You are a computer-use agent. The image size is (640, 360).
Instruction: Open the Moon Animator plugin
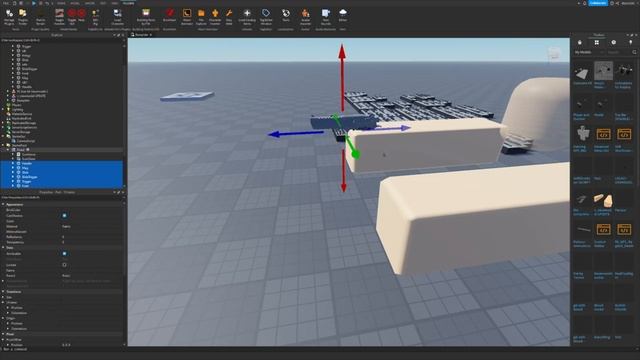[x=187, y=17]
